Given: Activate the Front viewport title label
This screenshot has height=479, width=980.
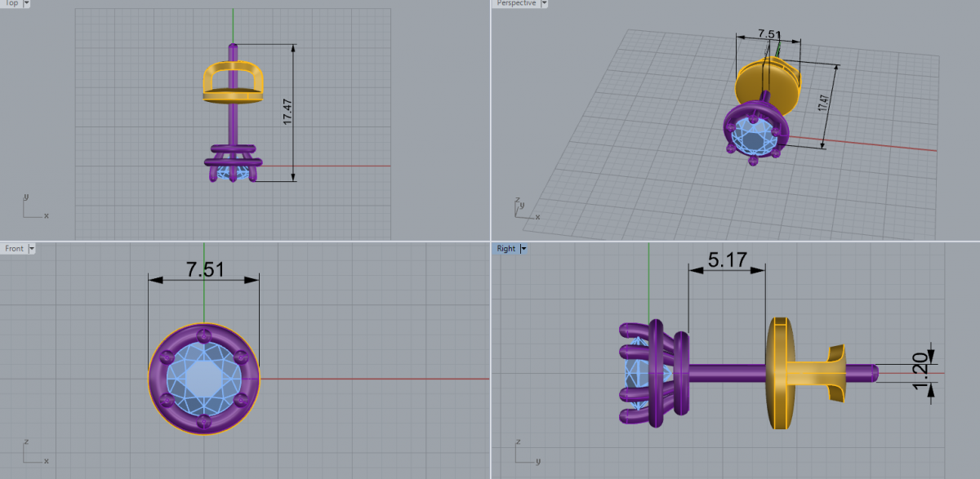Looking at the screenshot, I should [14, 249].
